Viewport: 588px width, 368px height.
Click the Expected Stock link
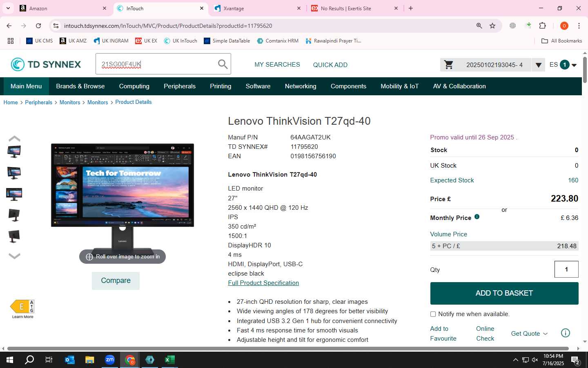(452, 180)
